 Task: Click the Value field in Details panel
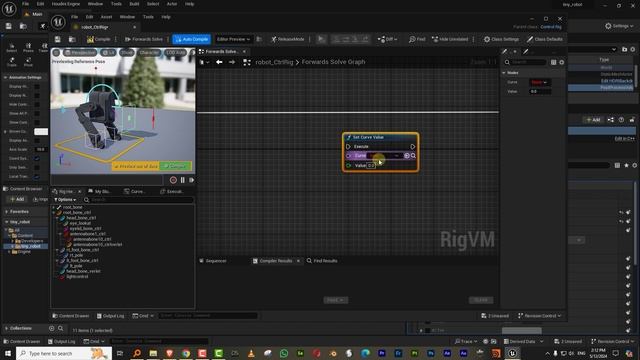point(540,91)
